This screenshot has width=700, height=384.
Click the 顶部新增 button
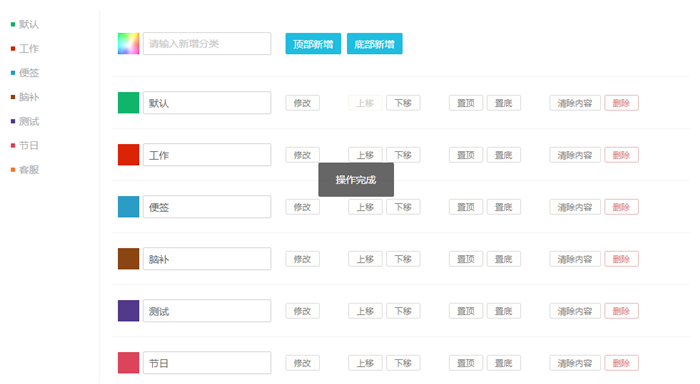click(313, 44)
